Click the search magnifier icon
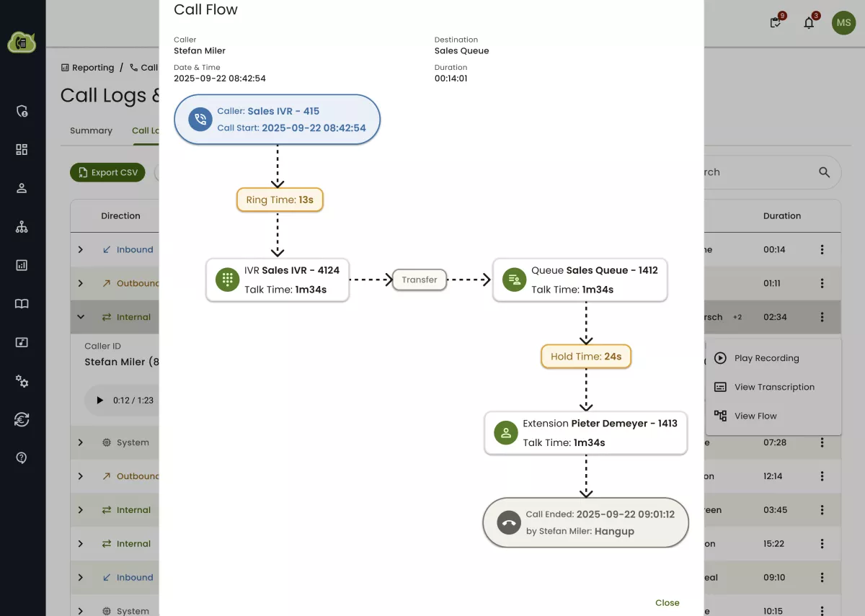Screen dimensions: 865x616 824,172
